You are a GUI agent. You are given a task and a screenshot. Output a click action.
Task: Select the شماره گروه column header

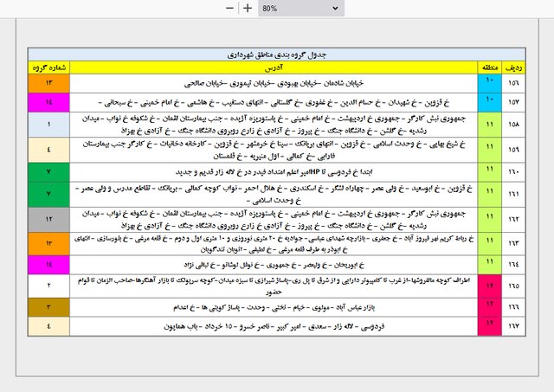(x=49, y=67)
